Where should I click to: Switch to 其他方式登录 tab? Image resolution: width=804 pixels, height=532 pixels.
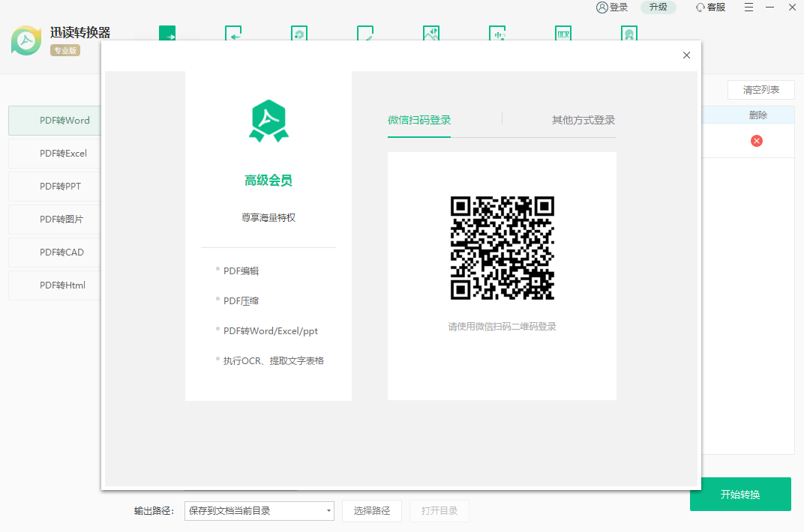click(583, 121)
